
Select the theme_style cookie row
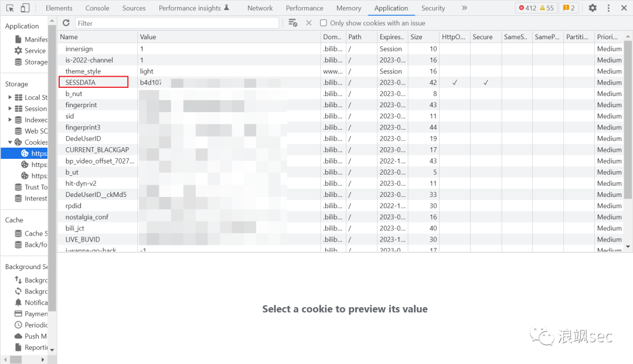pyautogui.click(x=341, y=71)
